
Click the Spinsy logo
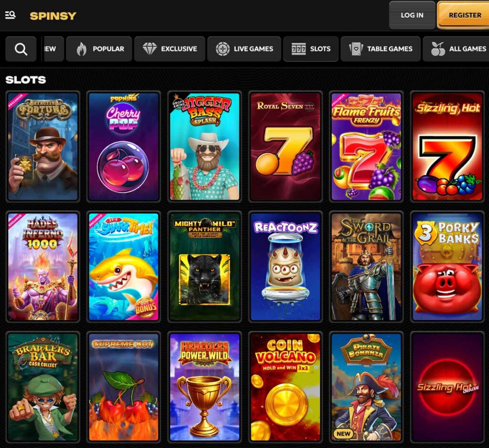pyautogui.click(x=53, y=16)
